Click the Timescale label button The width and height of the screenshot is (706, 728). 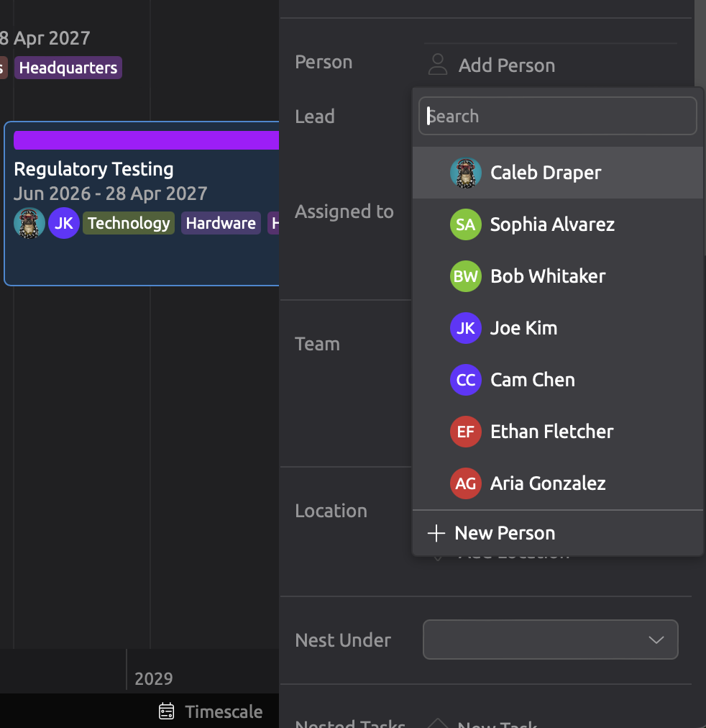click(x=224, y=711)
